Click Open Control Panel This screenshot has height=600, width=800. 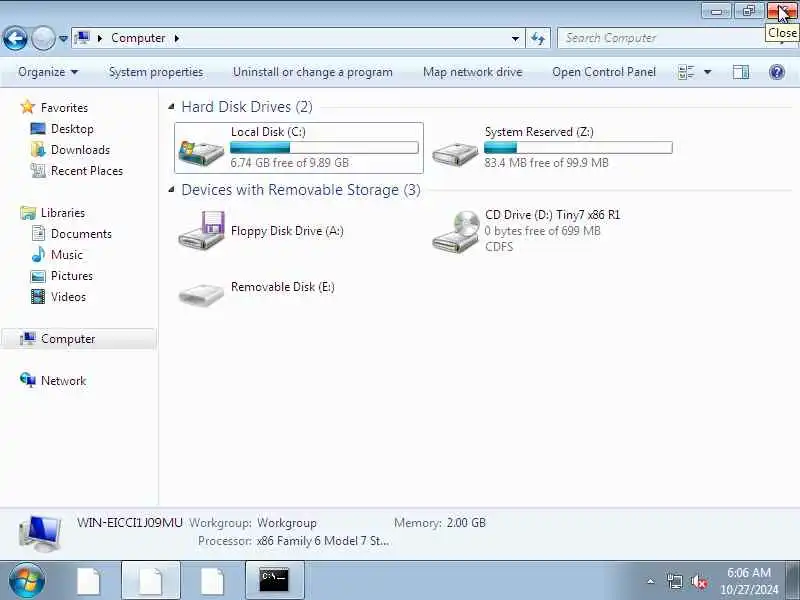click(604, 72)
